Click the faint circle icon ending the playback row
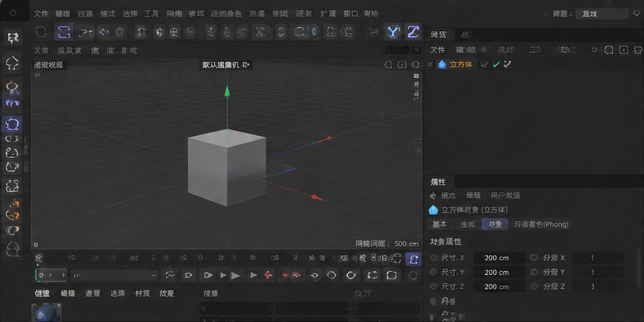The height and width of the screenshot is (322, 644). click(413, 275)
